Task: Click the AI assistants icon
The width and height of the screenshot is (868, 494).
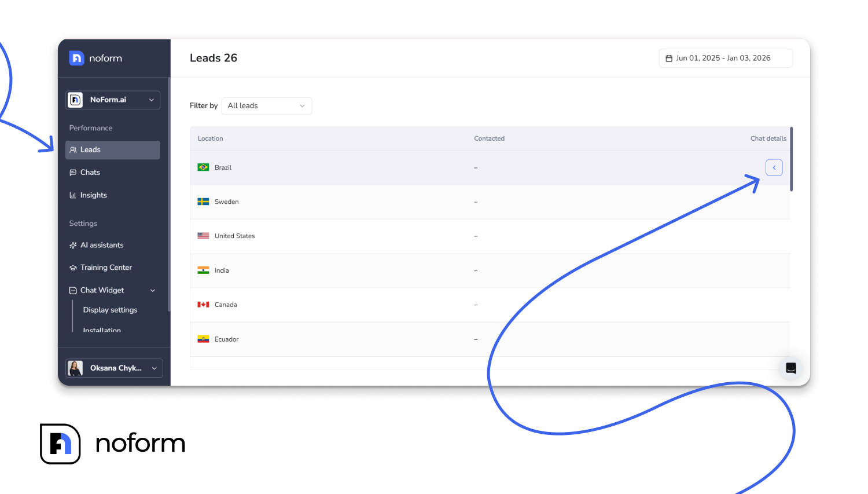Action: pyautogui.click(x=73, y=245)
